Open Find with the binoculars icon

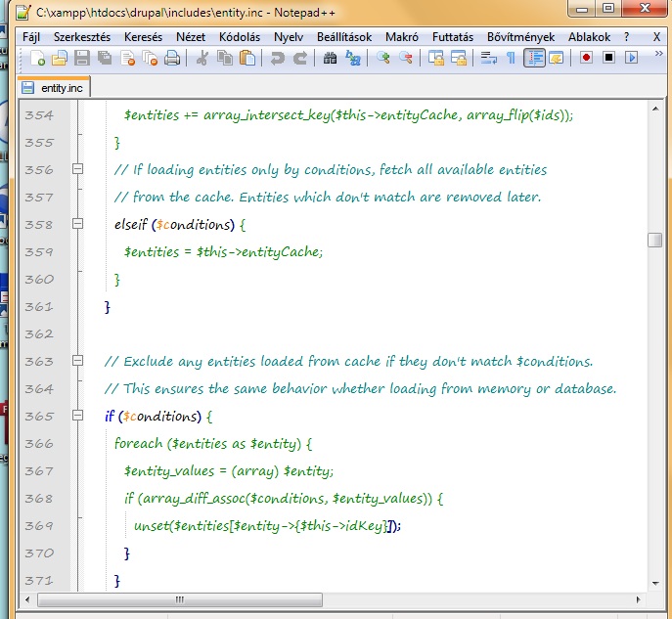[x=330, y=58]
